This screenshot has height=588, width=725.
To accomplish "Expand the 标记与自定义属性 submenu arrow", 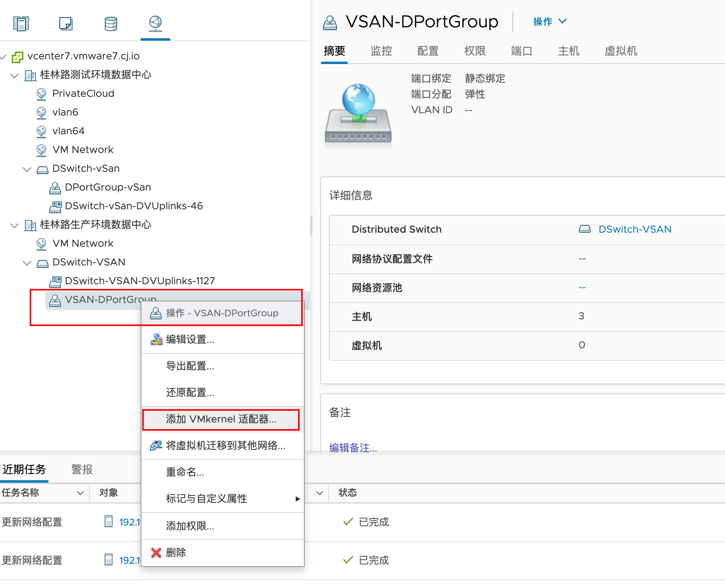I will pyautogui.click(x=298, y=499).
